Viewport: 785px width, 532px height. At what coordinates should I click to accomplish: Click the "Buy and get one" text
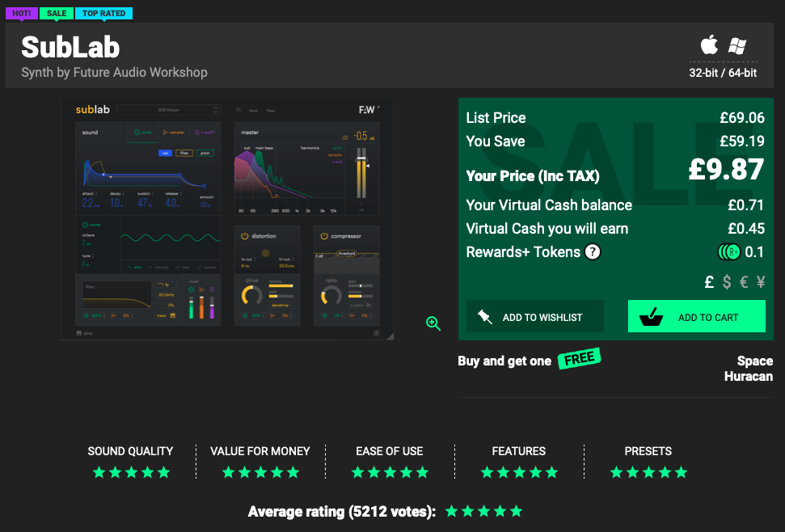[x=504, y=361]
